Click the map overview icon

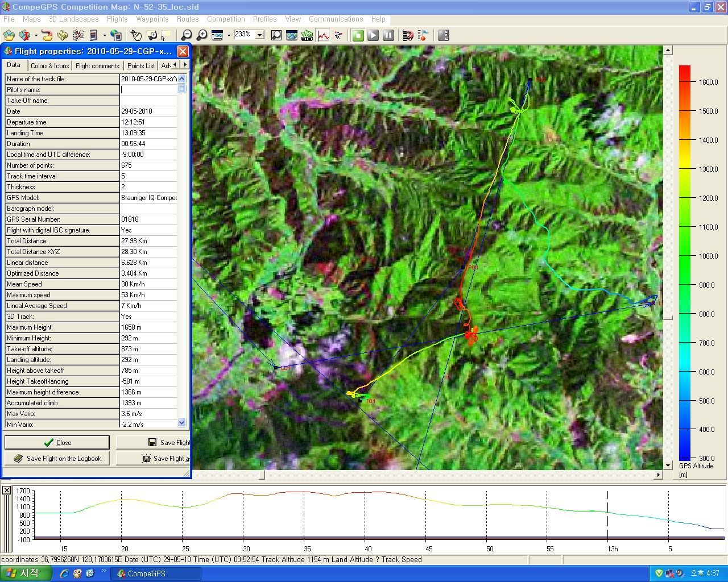point(292,35)
